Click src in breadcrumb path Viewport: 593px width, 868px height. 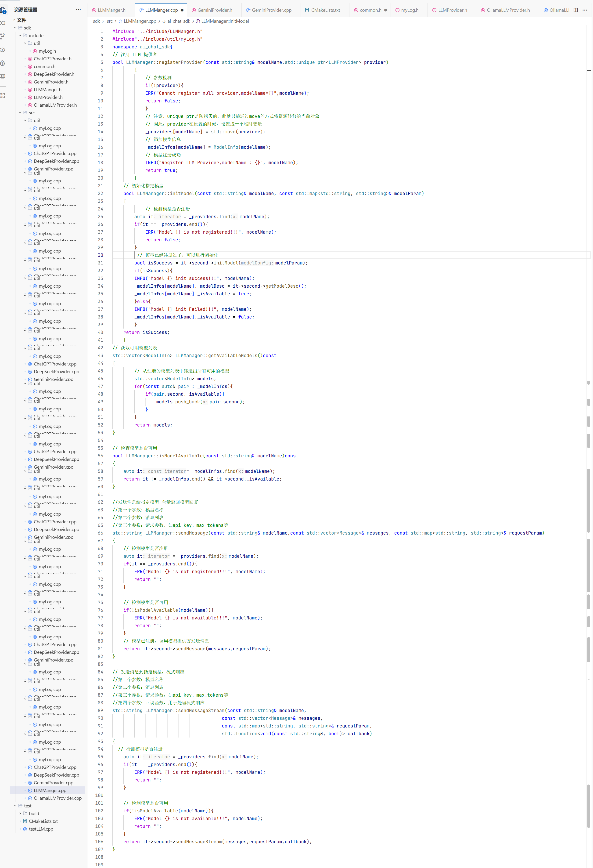109,21
